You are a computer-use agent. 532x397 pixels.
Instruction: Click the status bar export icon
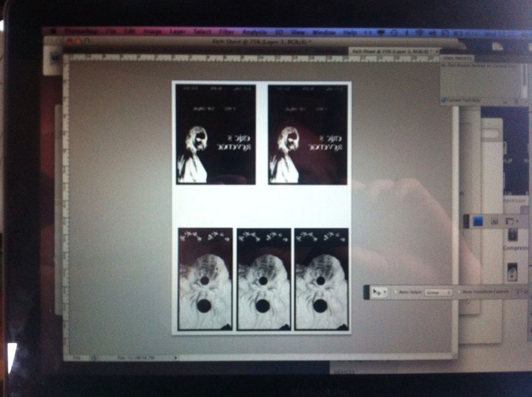click(x=94, y=357)
